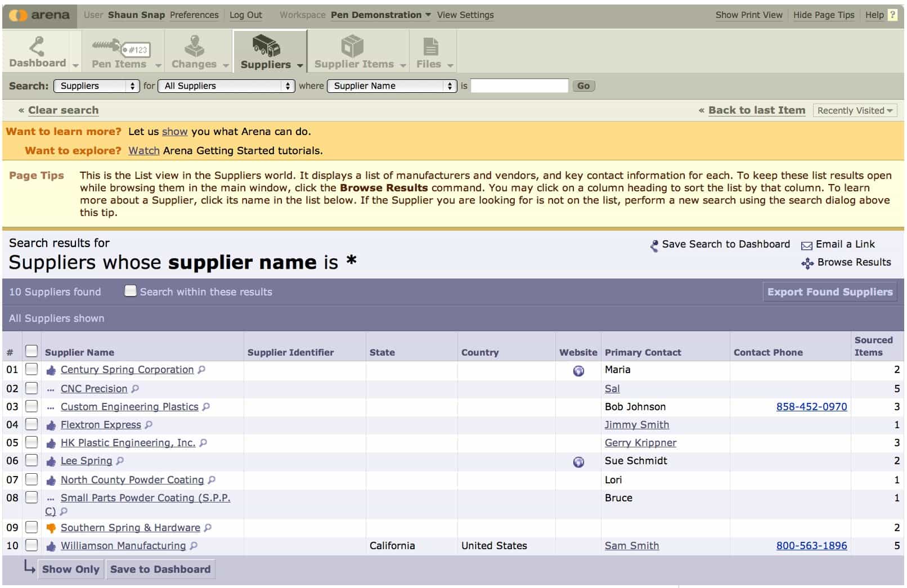Click magnifier icon next to North County Powder Coating
The height and width of the screenshot is (588, 907).
coord(212,480)
